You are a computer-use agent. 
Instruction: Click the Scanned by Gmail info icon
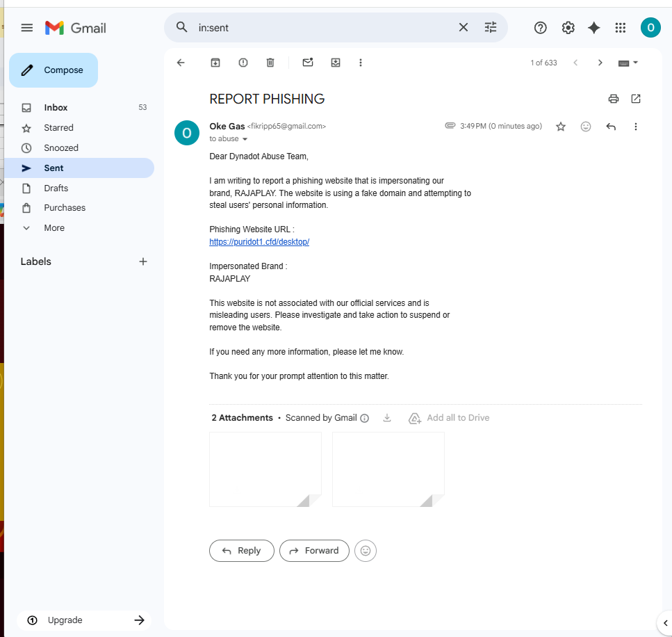click(364, 418)
